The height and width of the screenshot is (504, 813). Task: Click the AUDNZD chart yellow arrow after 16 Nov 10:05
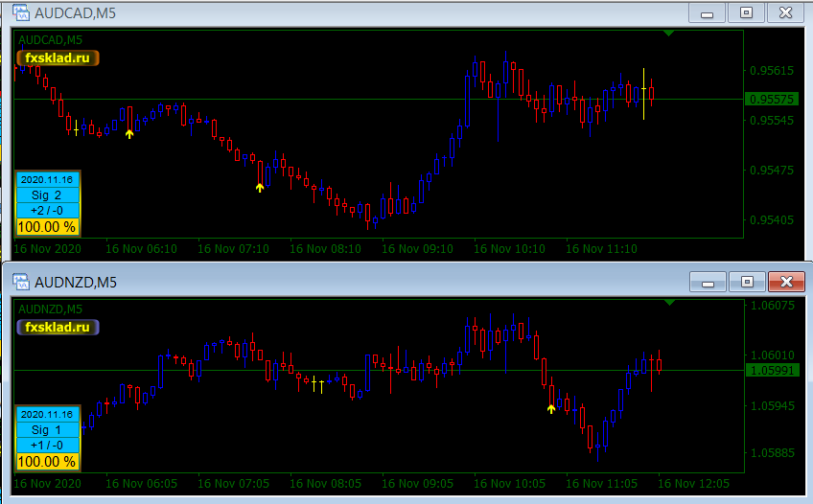point(551,409)
